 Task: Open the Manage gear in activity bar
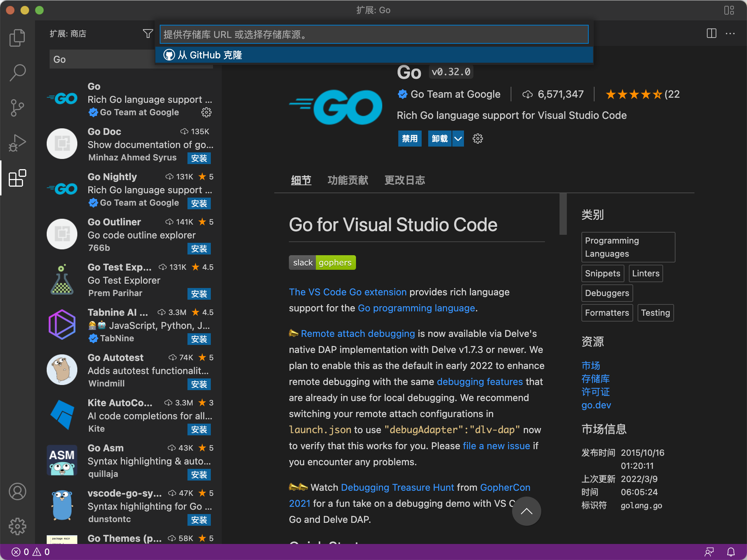[17, 526]
